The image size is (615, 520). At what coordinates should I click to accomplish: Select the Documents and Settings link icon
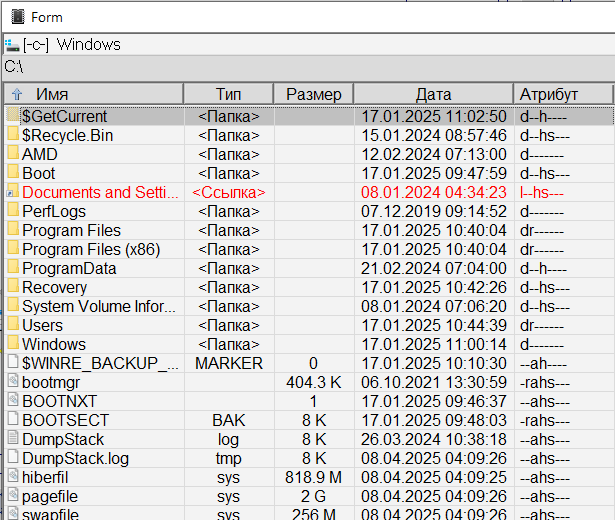click(x=12, y=192)
